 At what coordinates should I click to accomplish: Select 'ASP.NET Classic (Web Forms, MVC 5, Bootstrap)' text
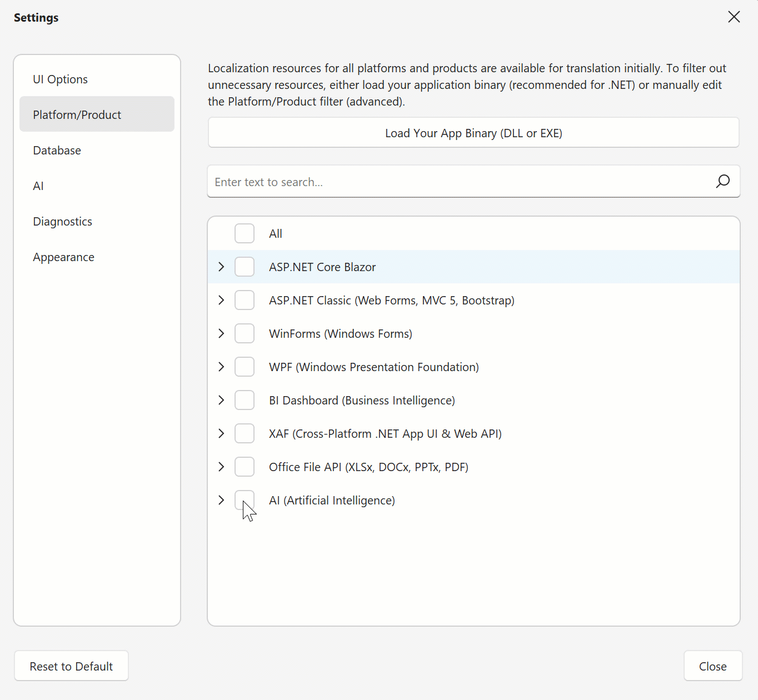(x=392, y=301)
